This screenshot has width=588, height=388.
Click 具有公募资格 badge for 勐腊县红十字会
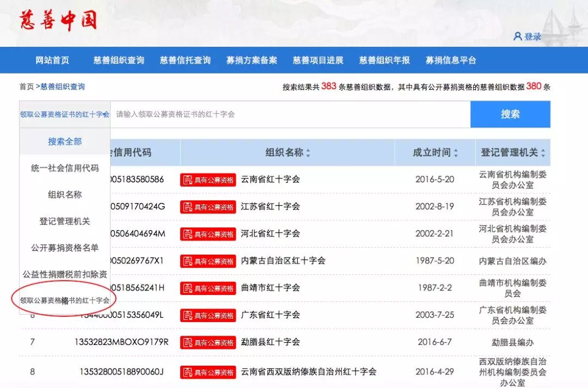point(208,343)
